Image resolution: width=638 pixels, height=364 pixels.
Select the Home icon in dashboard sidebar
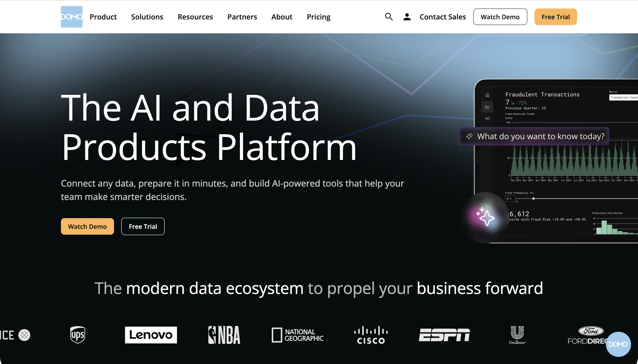click(x=487, y=95)
